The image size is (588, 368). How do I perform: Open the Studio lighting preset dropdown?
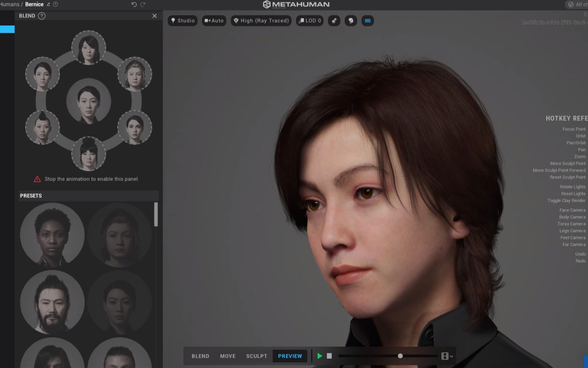tap(183, 21)
